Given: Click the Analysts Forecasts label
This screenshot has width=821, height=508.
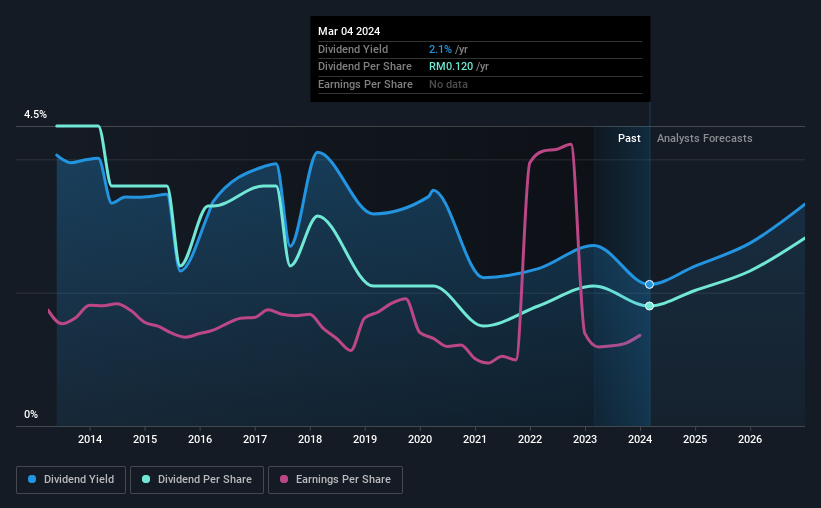Looking at the screenshot, I should [x=705, y=138].
